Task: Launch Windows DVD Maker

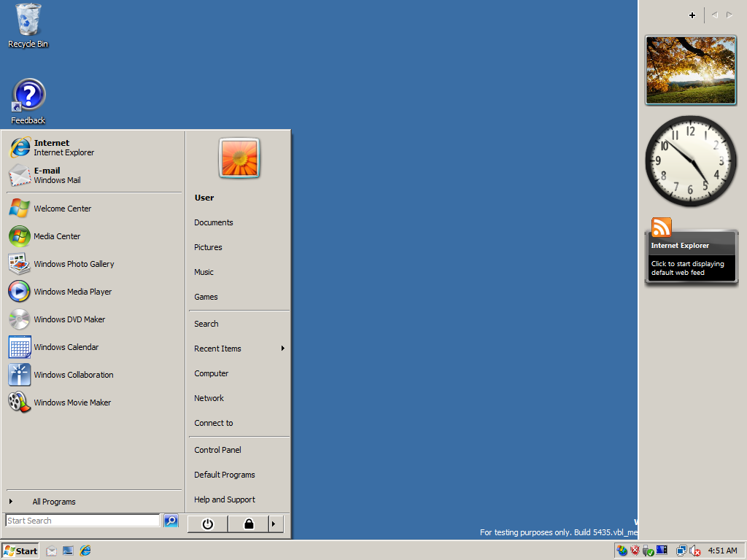Action: pyautogui.click(x=69, y=319)
